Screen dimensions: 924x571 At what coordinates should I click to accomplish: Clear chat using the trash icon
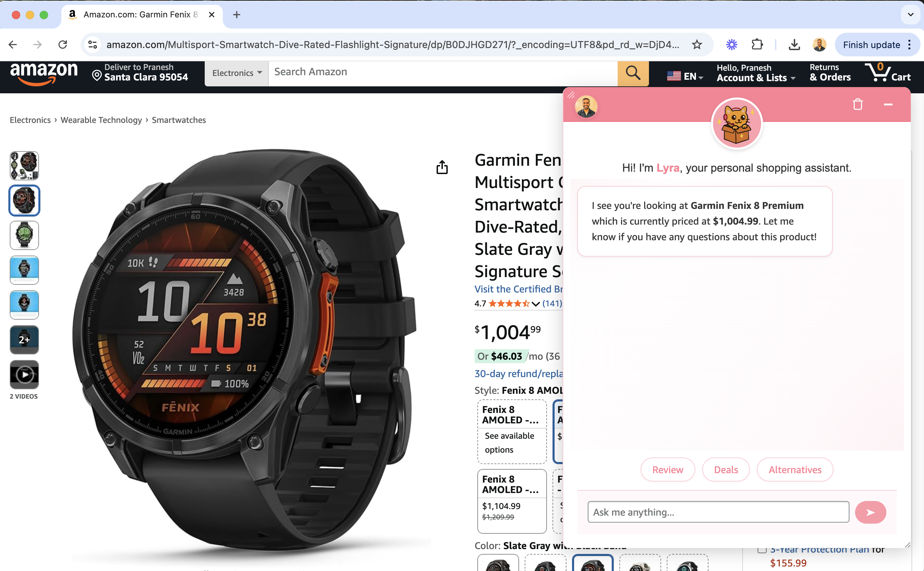tap(857, 104)
